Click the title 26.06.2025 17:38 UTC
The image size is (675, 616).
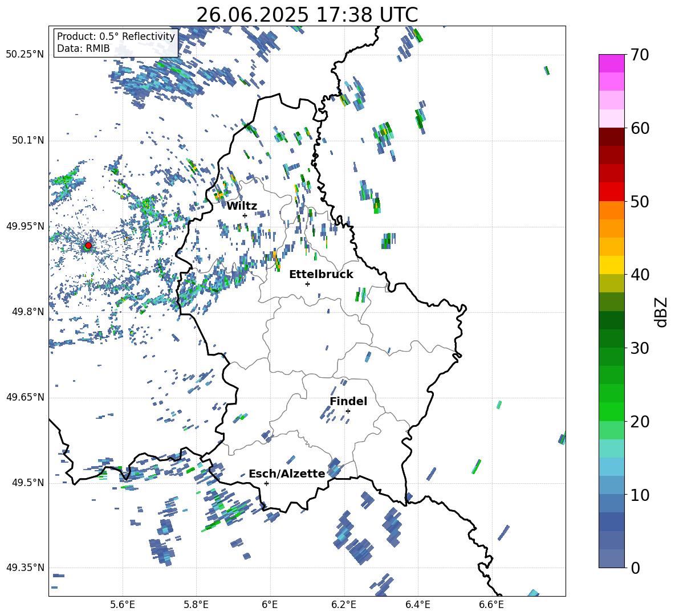click(x=307, y=15)
